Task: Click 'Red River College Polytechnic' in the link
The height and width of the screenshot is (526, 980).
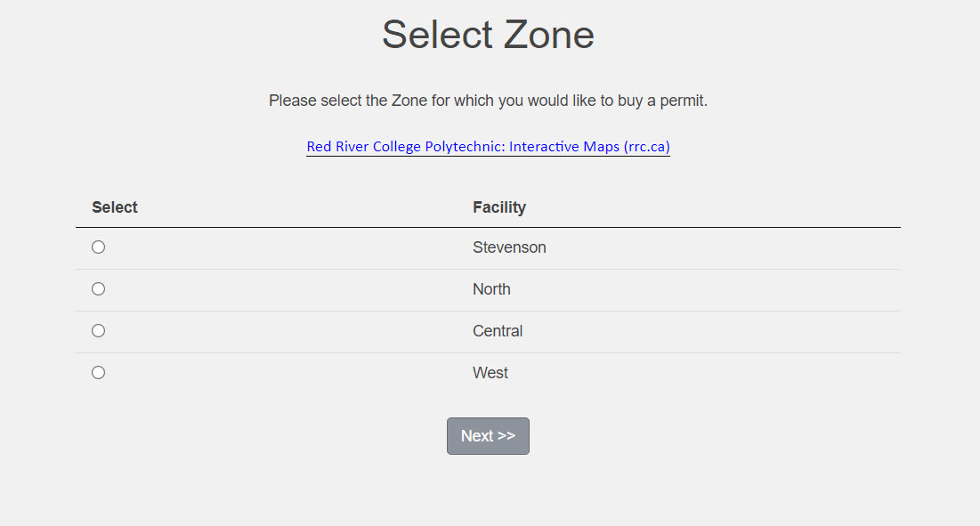Action: 405,147
